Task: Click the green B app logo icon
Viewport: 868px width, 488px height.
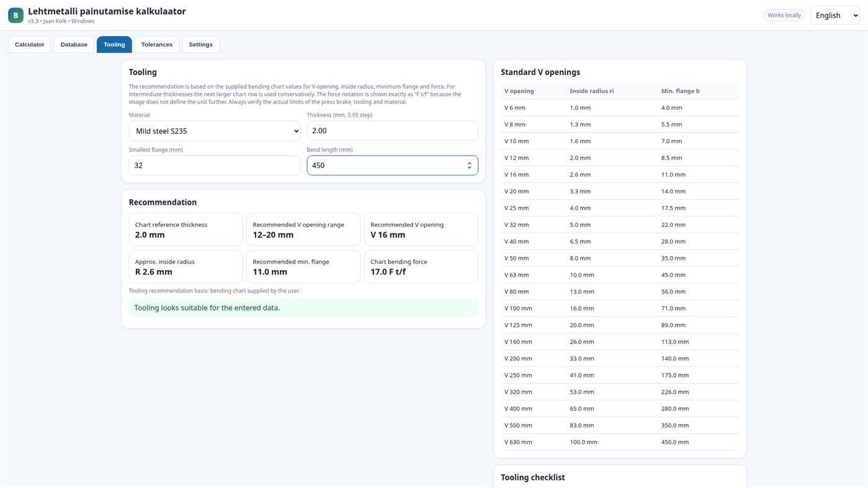Action: (x=16, y=15)
